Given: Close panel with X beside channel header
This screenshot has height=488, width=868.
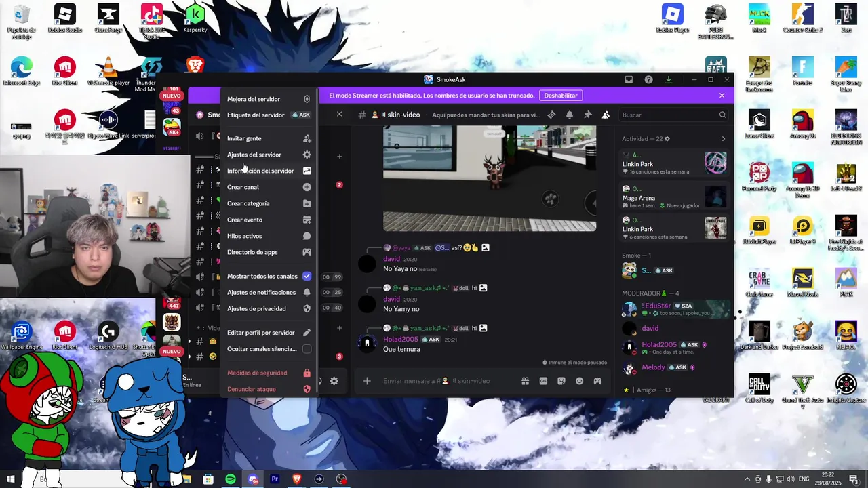Looking at the screenshot, I should [339, 115].
